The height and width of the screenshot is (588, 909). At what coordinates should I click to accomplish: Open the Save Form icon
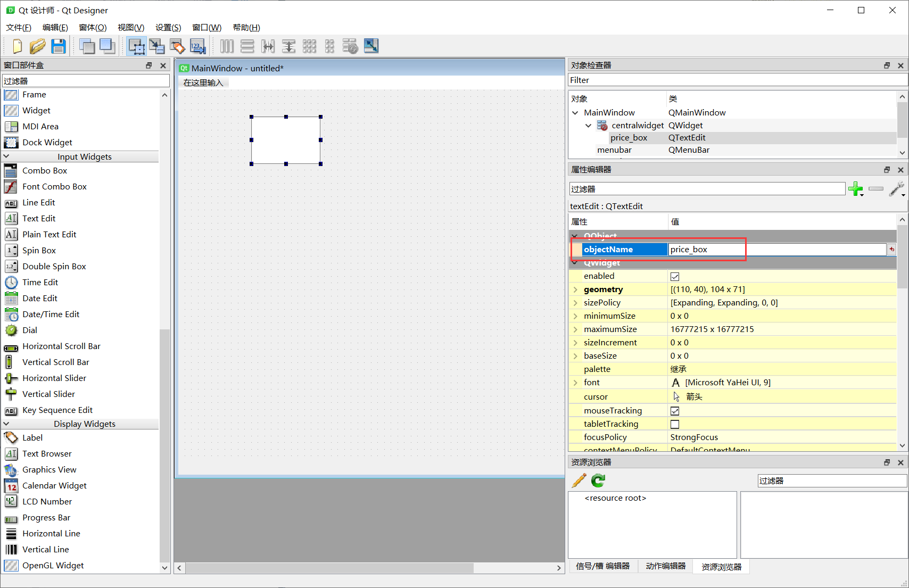[59, 46]
